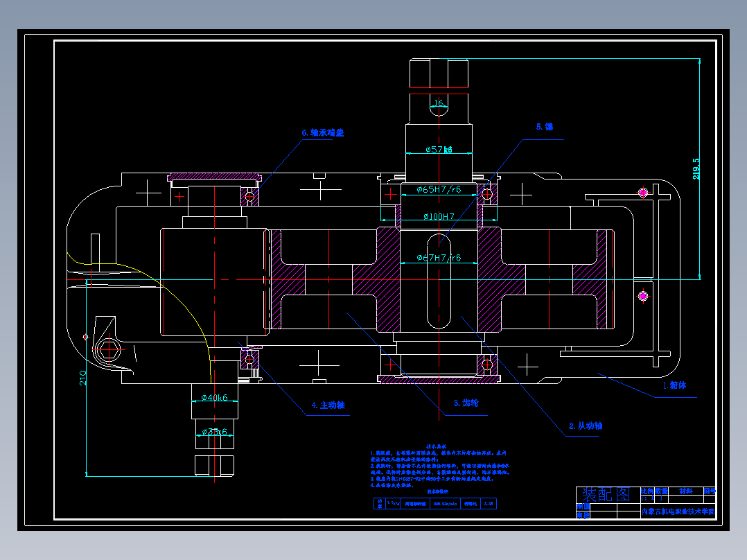
Task: Select the ø40k6 dimension text
Action: click(x=214, y=397)
